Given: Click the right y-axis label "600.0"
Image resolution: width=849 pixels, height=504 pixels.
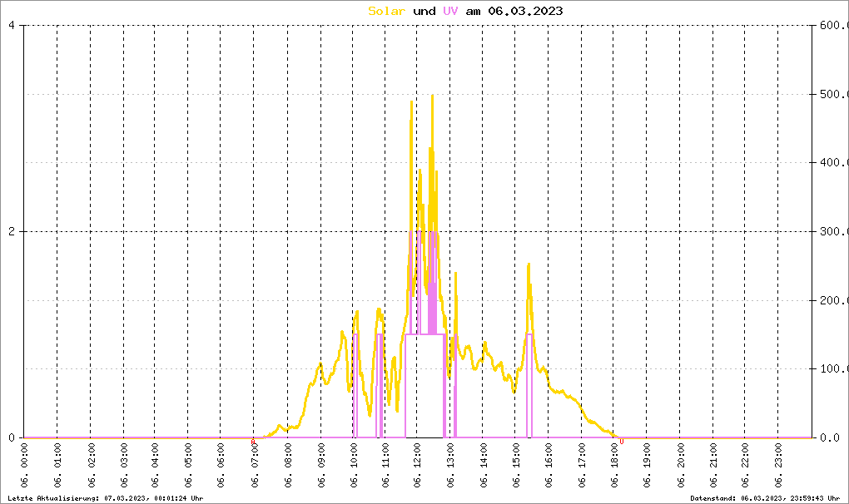Looking at the screenshot, I should pyautogui.click(x=832, y=25).
